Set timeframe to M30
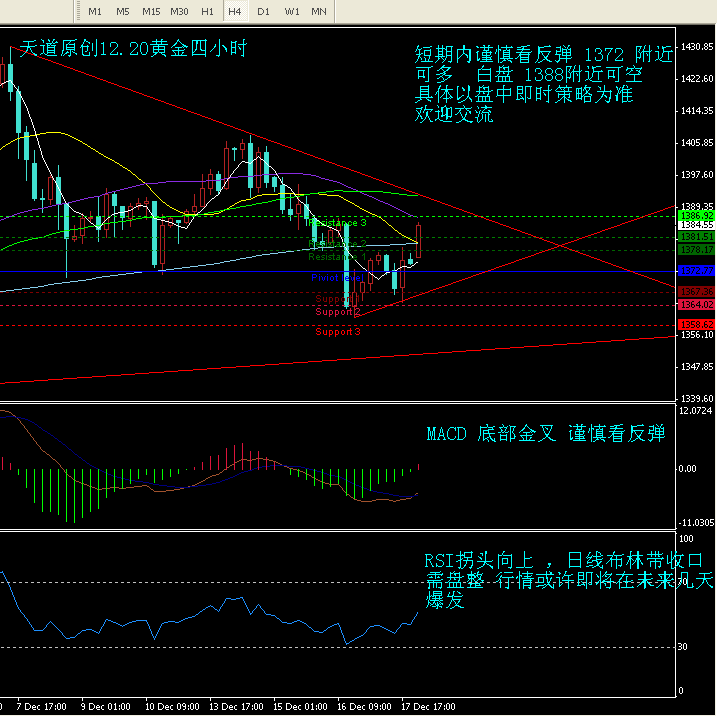 [x=180, y=11]
